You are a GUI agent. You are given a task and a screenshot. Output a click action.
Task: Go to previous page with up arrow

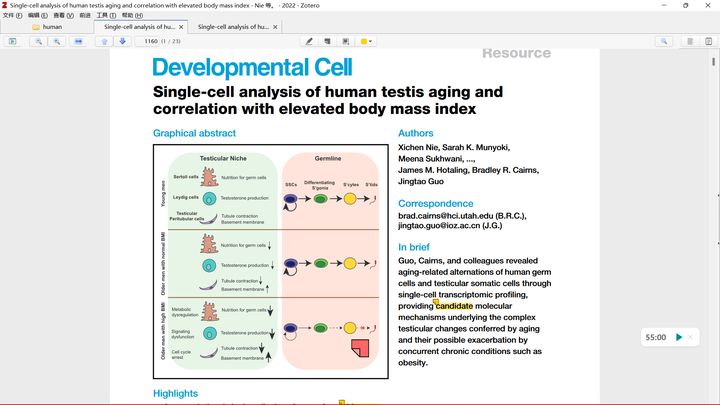(x=104, y=41)
